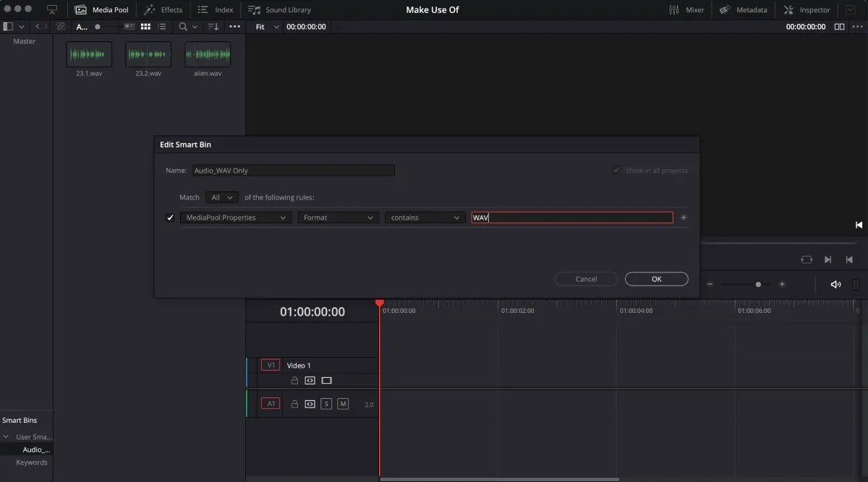Open the Sound Library panel

279,9
